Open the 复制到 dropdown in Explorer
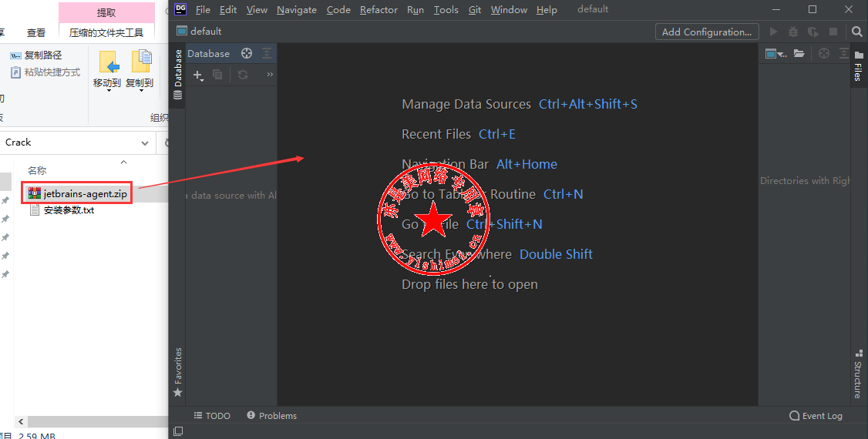868x439 pixels. [140, 70]
